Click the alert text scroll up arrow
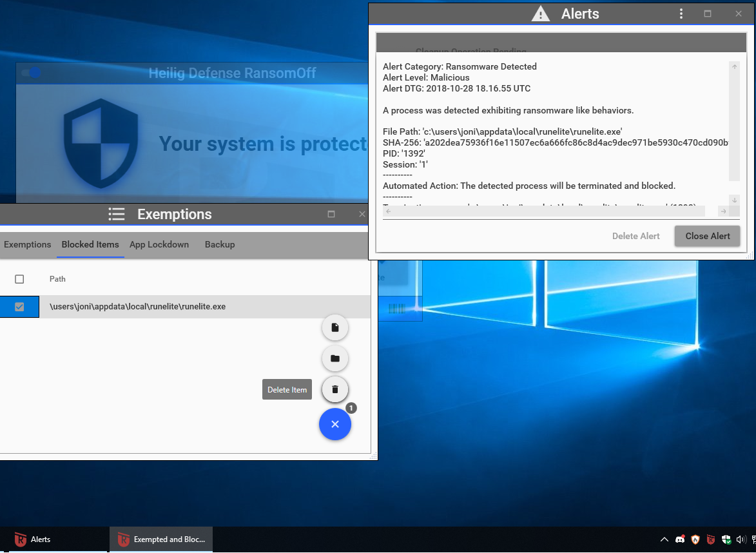This screenshot has height=553, width=756. click(x=734, y=66)
